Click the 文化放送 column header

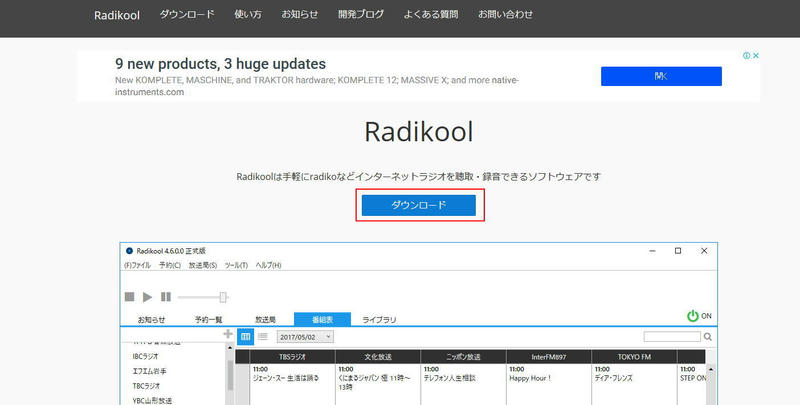pyautogui.click(x=378, y=357)
